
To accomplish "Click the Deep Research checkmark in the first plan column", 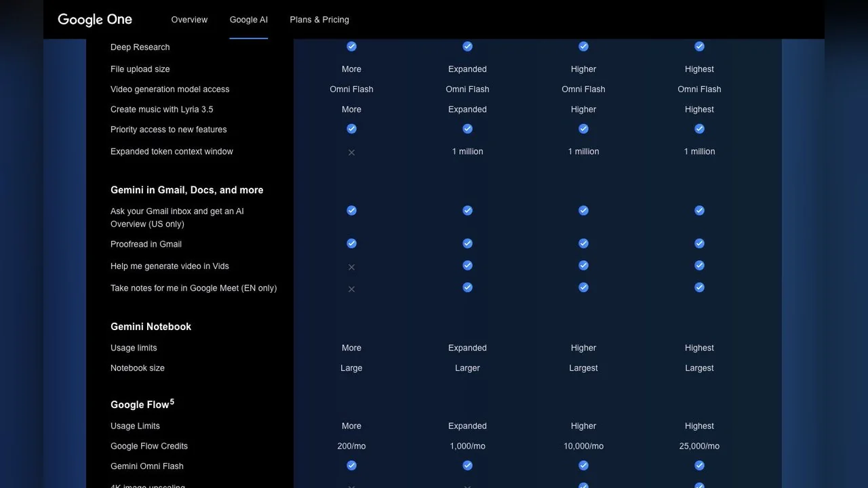I will (x=351, y=46).
